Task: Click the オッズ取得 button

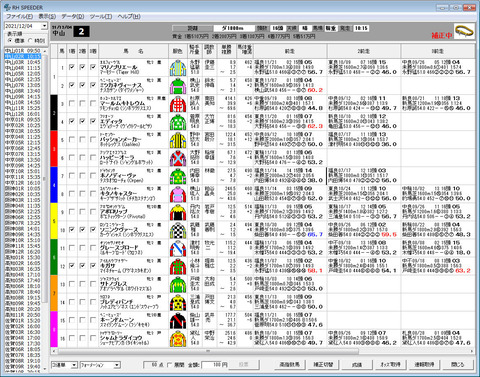Action: (390, 365)
